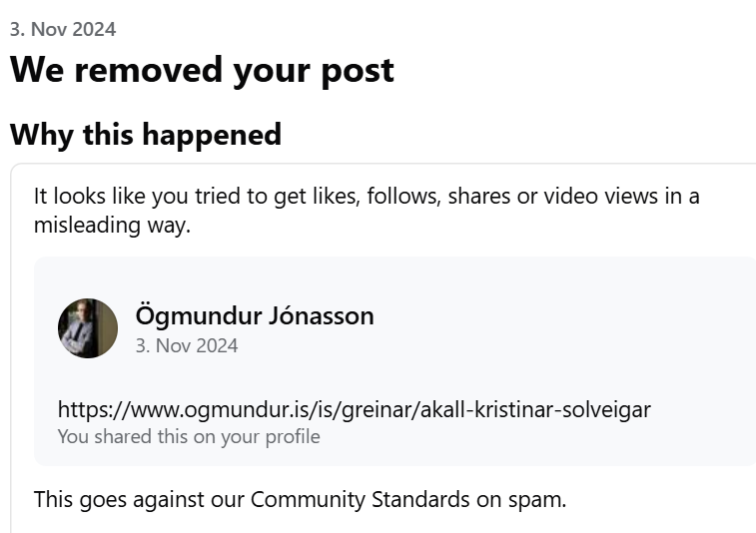Screen dimensions: 756x533
Task: Click "This goes against our" sentence start
Action: (140, 499)
